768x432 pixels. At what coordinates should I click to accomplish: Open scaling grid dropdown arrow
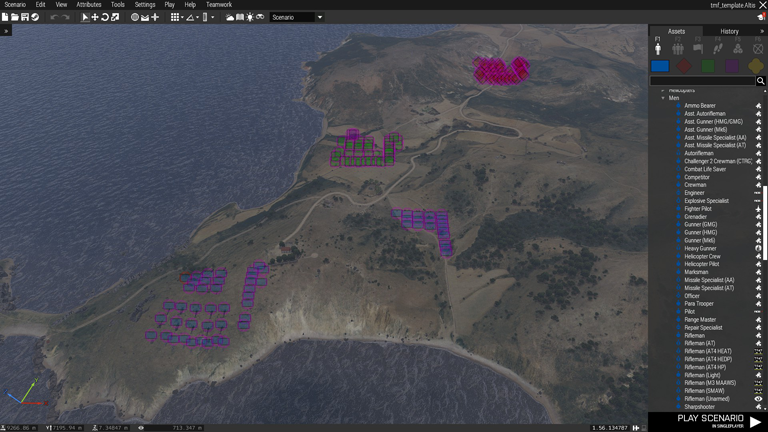click(213, 17)
